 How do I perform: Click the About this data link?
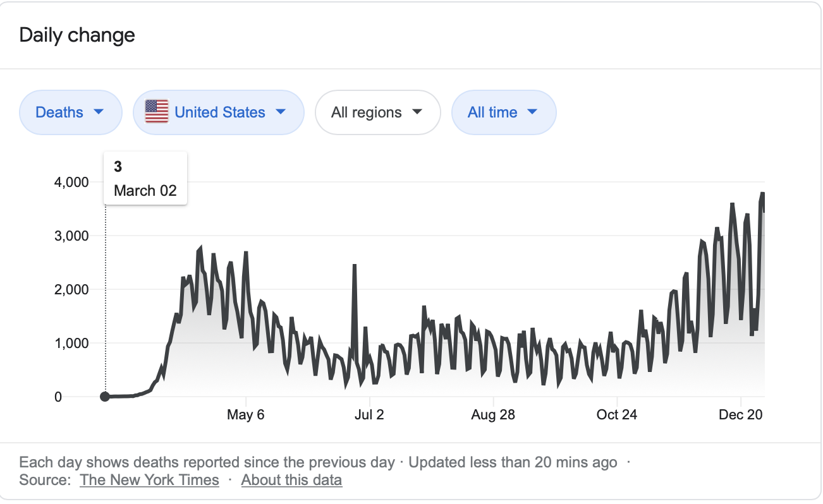[x=291, y=480]
